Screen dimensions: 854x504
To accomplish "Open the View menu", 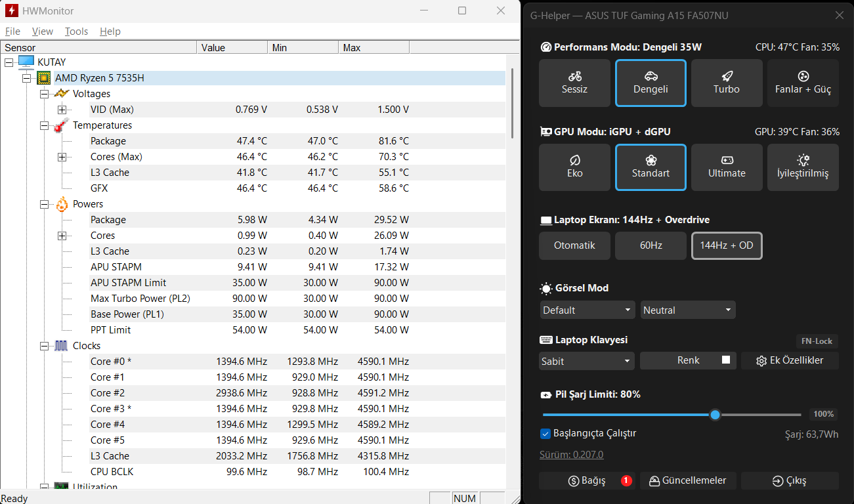I will (43, 31).
